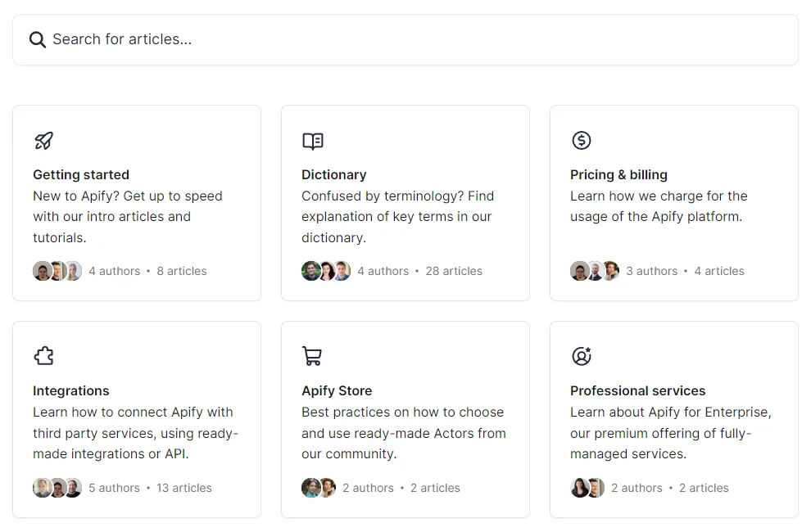The width and height of the screenshot is (811, 532).
Task: Click author avatars on Integrations card
Action: click(x=57, y=488)
